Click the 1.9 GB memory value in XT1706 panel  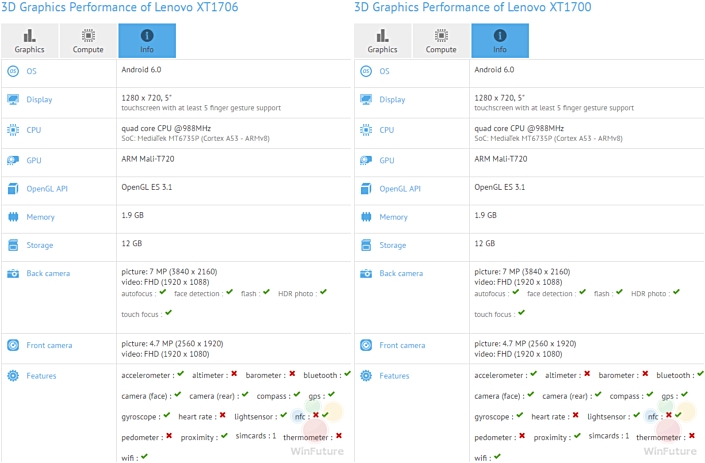coord(133,215)
